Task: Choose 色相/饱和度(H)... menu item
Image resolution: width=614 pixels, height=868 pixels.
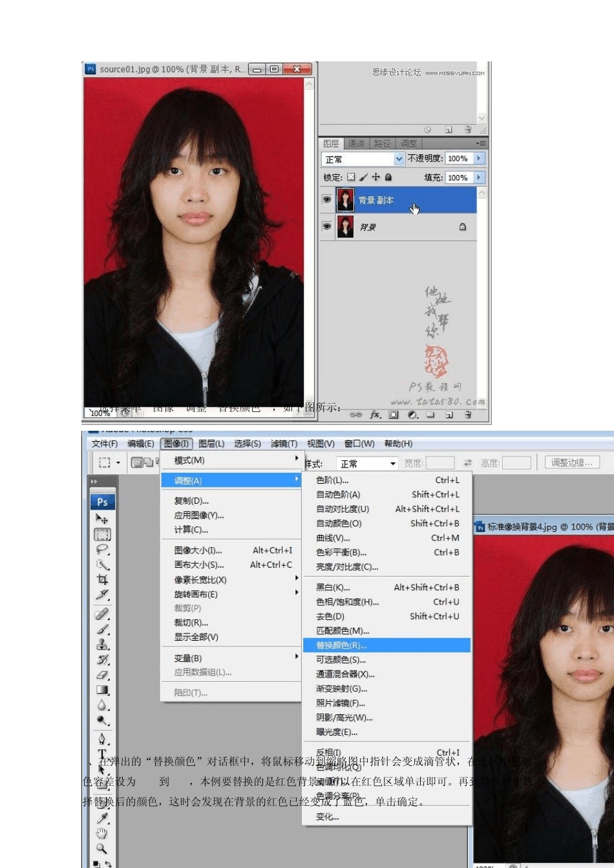Action: point(386,602)
